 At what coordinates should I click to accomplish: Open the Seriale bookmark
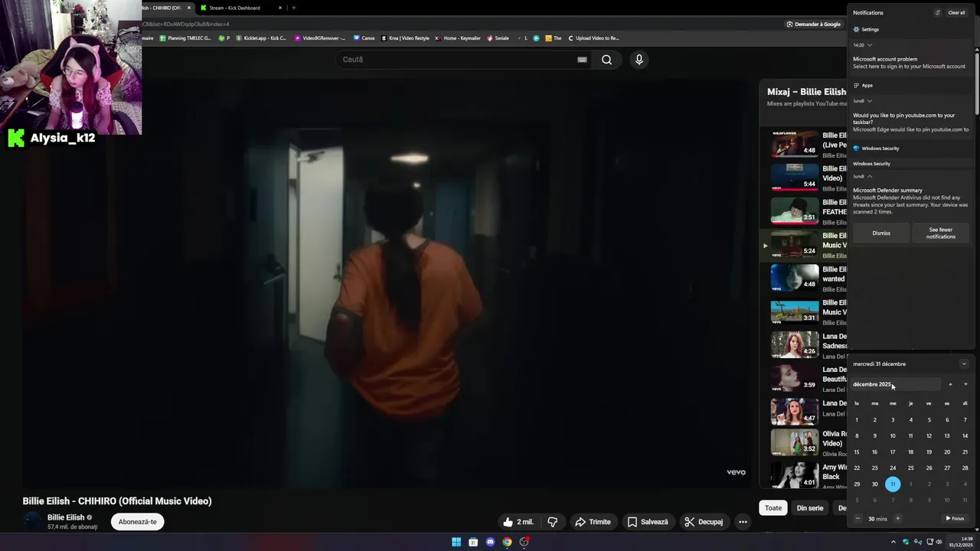(498, 38)
